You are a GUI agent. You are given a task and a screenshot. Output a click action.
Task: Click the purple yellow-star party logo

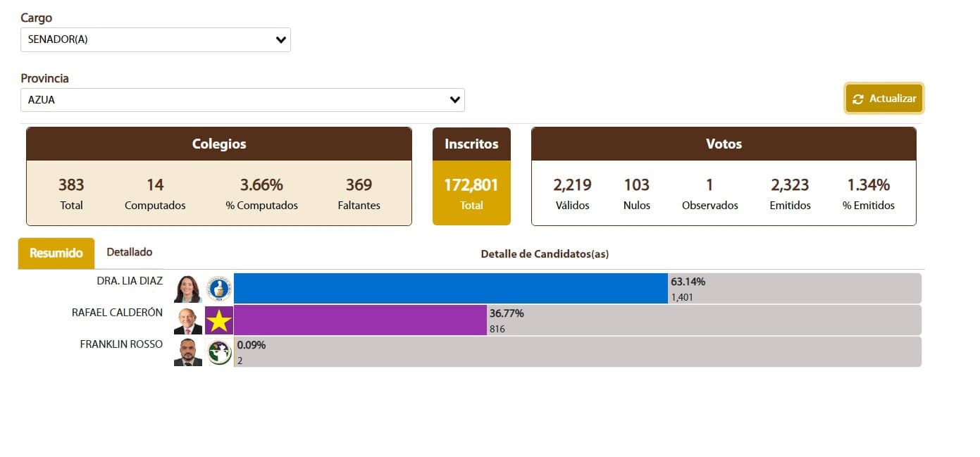click(219, 320)
